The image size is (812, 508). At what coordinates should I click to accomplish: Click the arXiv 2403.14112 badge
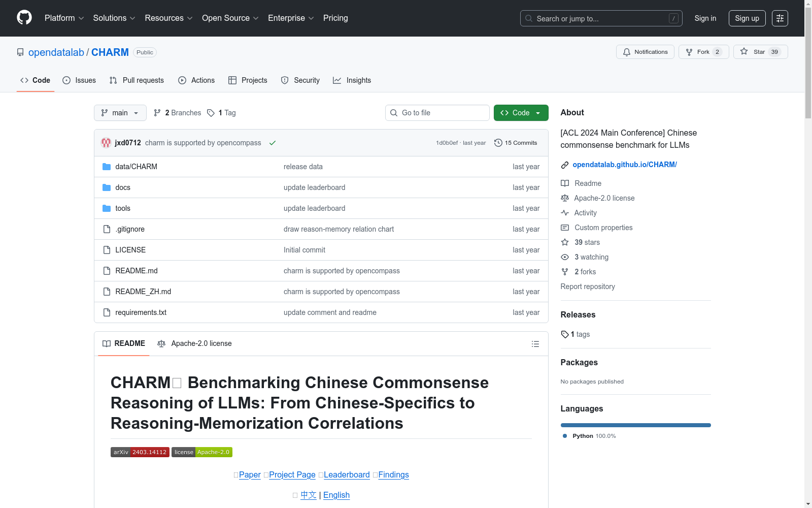point(140,452)
